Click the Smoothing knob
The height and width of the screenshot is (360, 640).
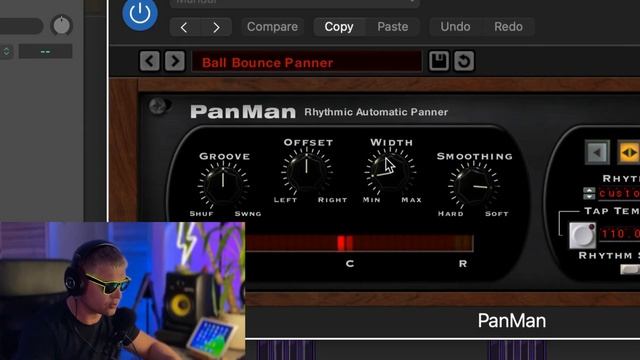(474, 186)
